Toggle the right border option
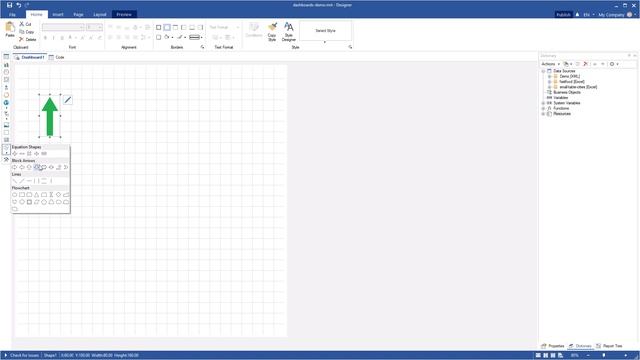 tap(200, 27)
